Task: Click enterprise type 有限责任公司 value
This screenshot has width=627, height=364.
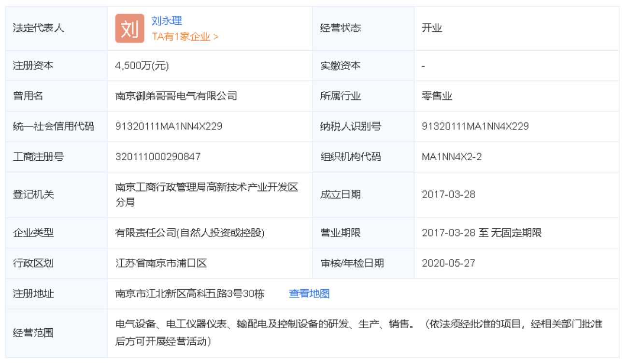Action: point(189,233)
